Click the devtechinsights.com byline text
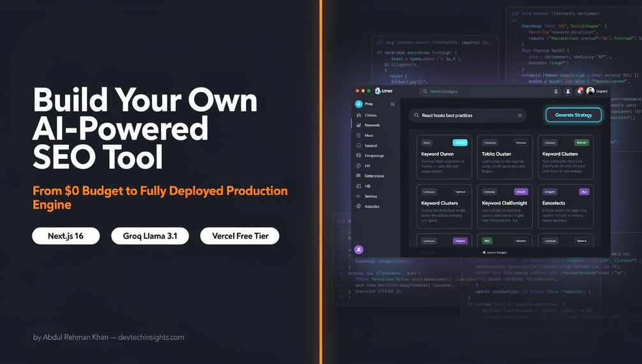 tap(151, 337)
